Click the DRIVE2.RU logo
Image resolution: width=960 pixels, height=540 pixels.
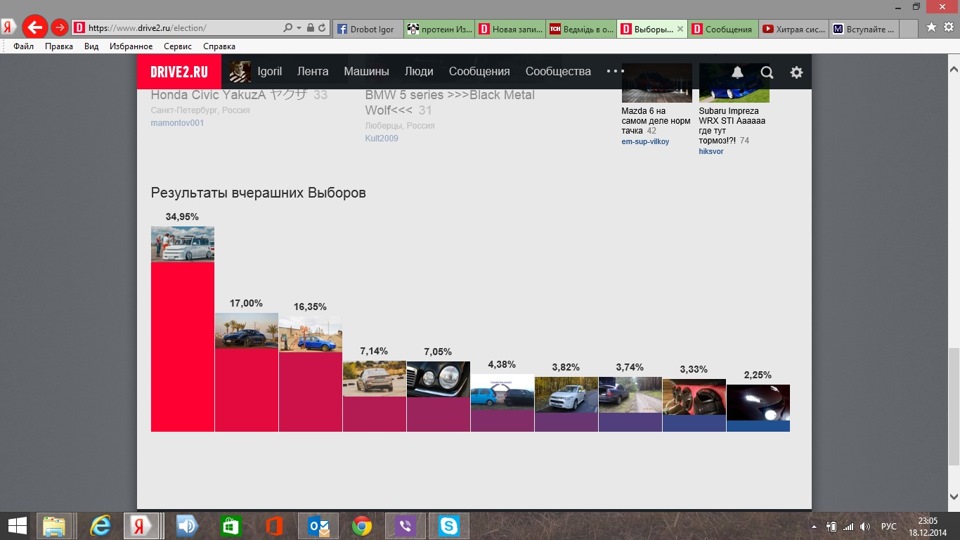click(179, 72)
